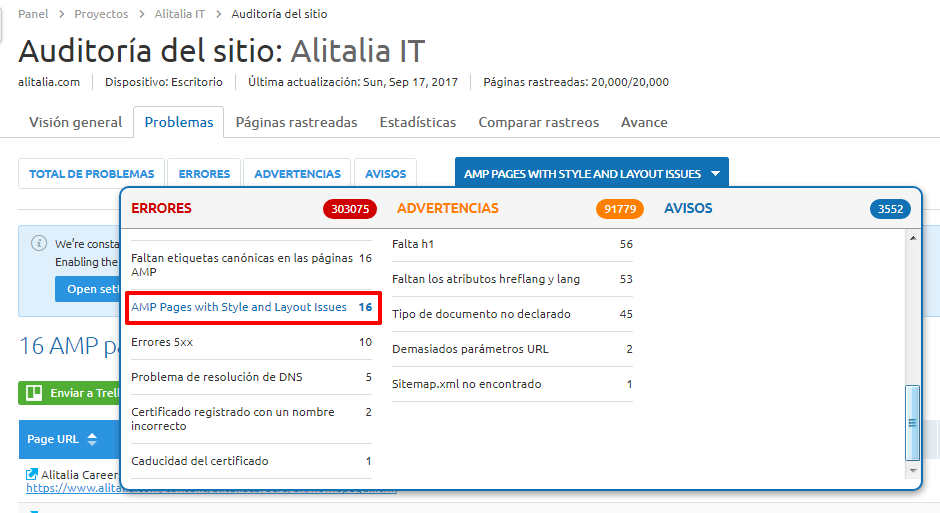Screen dimensions: 940x513
Task: Click Open settings blue button
Action: (x=88, y=289)
